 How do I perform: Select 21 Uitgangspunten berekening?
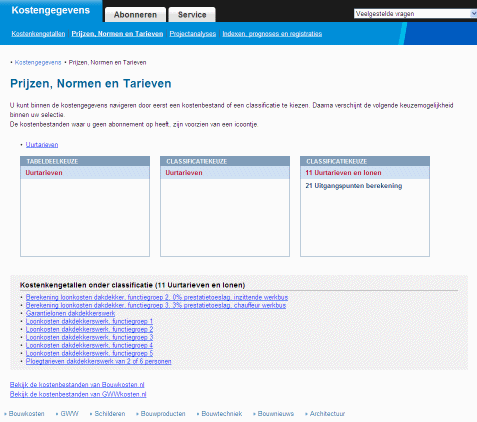[354, 186]
